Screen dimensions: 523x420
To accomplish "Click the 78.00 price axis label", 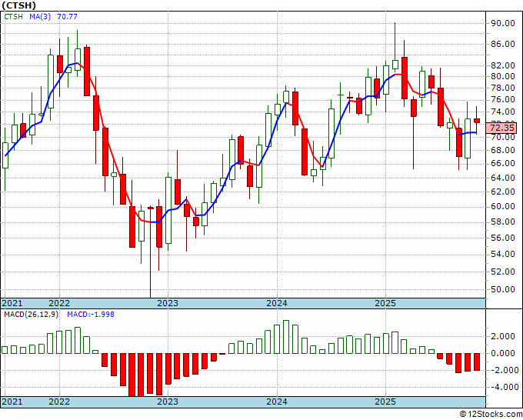I will 503,88.
